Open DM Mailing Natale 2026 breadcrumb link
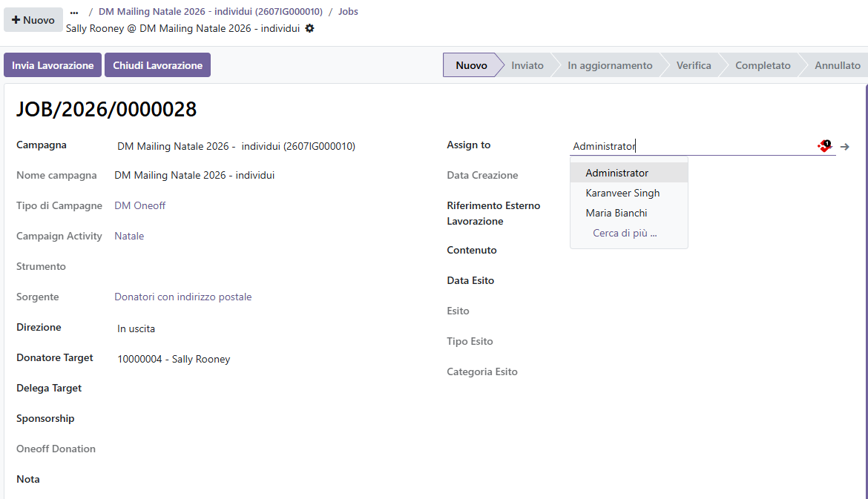 pos(211,12)
